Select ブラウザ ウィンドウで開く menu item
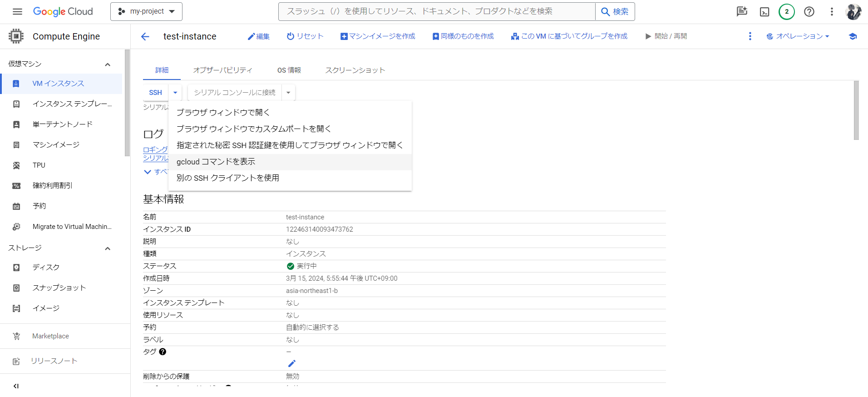 point(290,112)
